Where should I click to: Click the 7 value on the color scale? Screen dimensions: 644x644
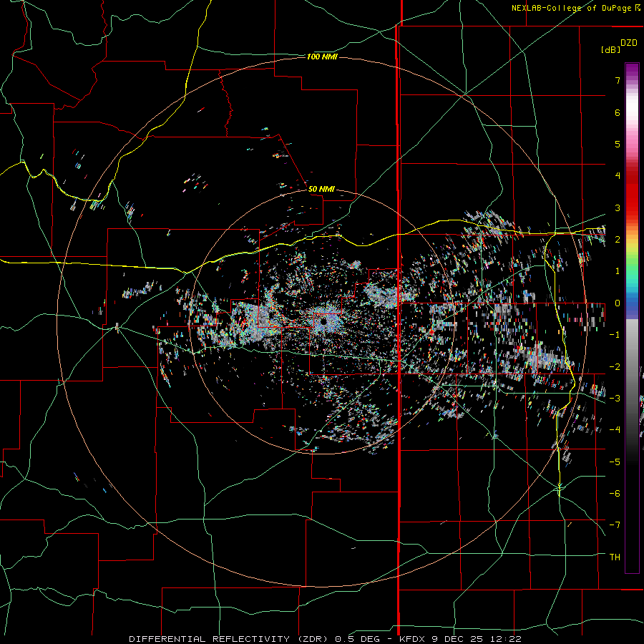point(618,80)
